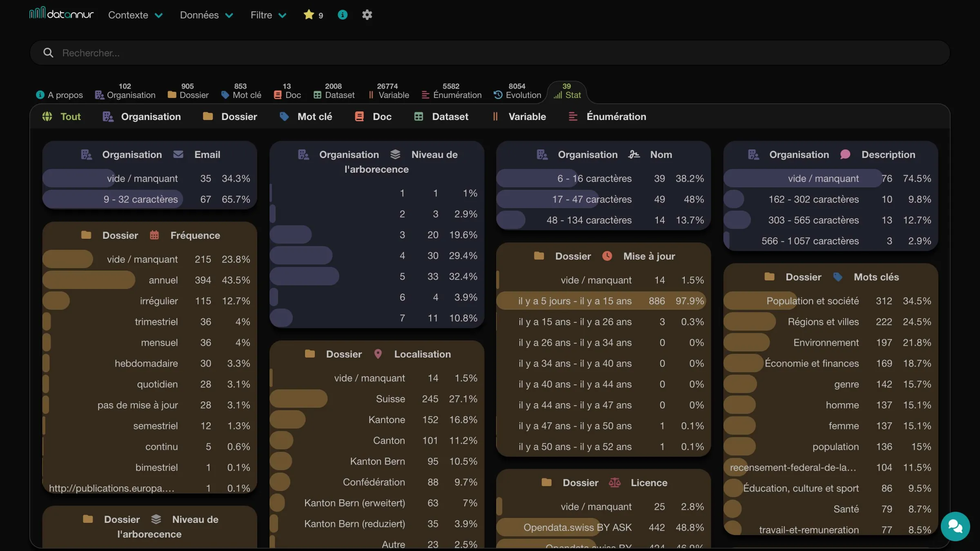Open the chat bubble button

click(x=955, y=526)
